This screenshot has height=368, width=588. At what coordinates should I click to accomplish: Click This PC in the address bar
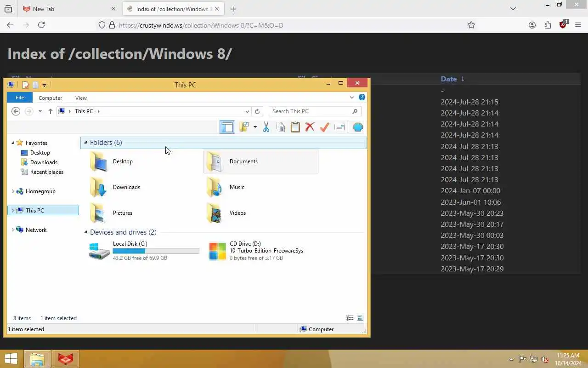click(84, 111)
